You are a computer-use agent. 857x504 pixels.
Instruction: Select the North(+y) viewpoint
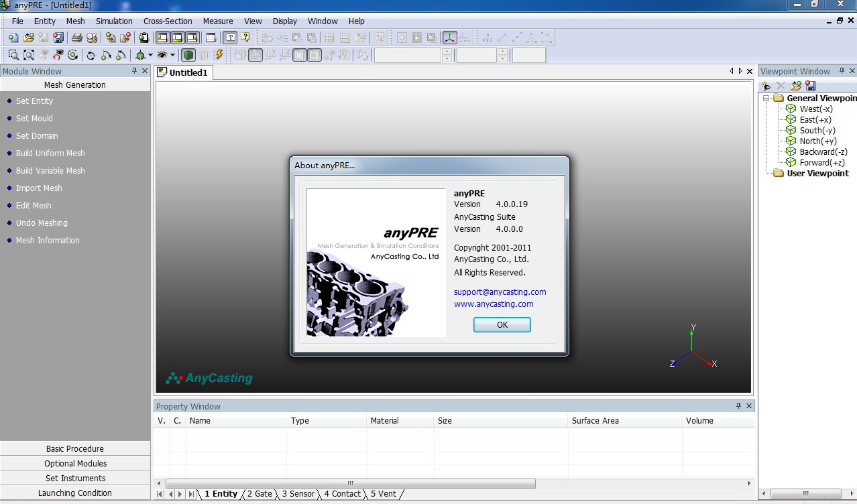click(818, 141)
